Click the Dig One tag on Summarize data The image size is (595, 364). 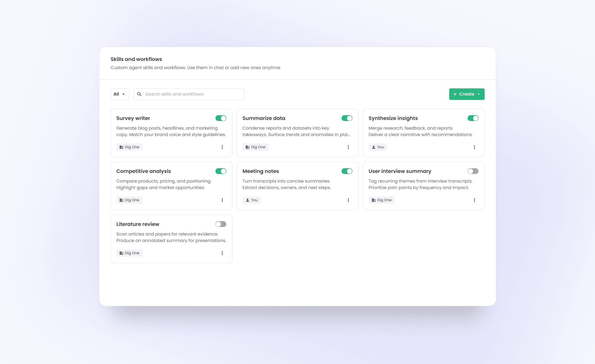pyautogui.click(x=255, y=147)
